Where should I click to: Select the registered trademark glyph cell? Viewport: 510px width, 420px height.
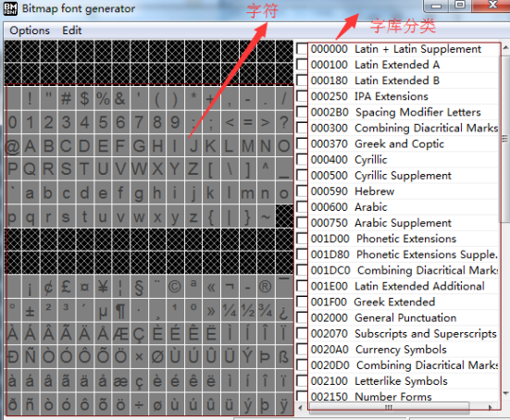pyautogui.click(x=266, y=287)
